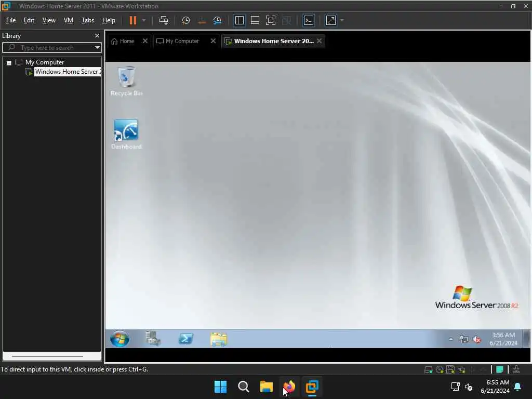Select the Recycle Bin in guest desktop

point(127,81)
